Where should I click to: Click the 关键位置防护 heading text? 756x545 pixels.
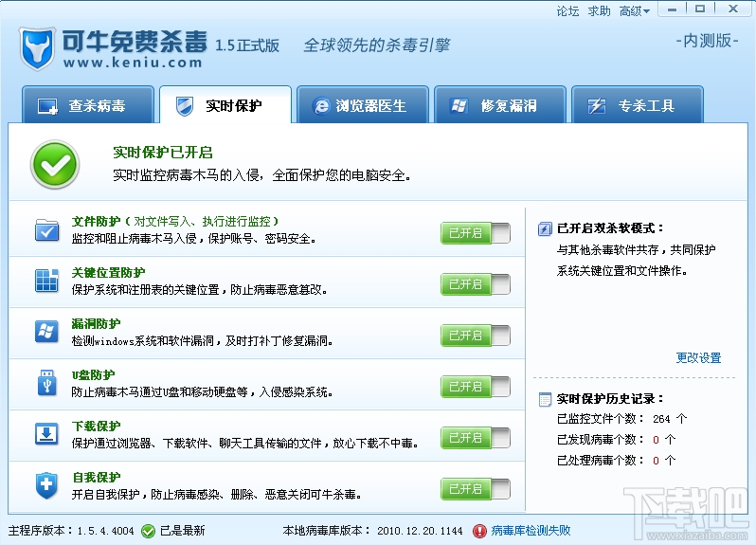tap(108, 273)
